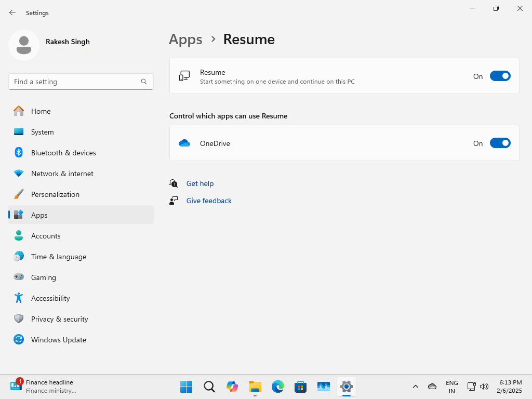Image resolution: width=532 pixels, height=399 pixels.
Task: Open Bluetooth & devices settings
Action: point(63,153)
